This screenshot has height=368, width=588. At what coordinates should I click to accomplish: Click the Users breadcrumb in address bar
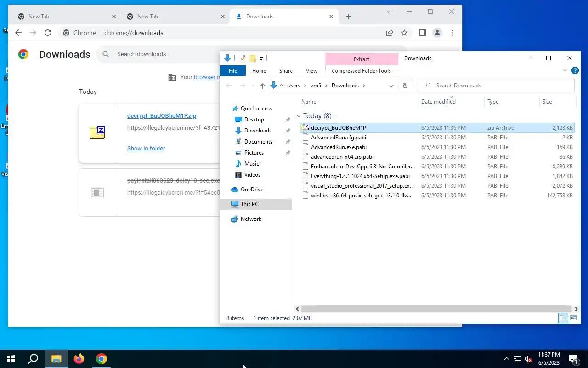coord(294,86)
